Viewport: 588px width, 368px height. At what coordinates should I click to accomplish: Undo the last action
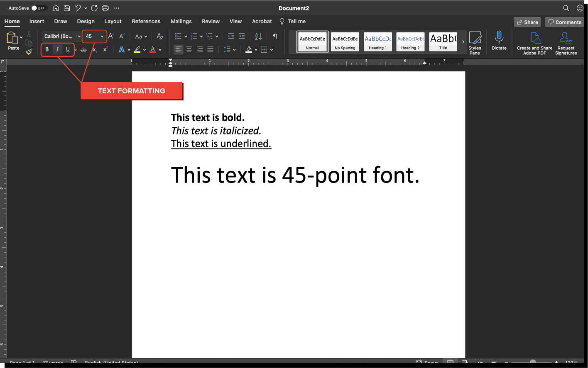[78, 8]
